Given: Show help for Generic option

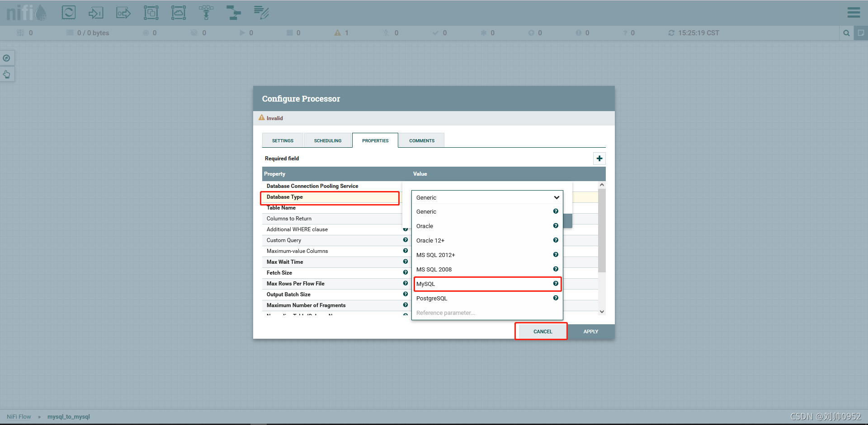Looking at the screenshot, I should click(x=556, y=211).
